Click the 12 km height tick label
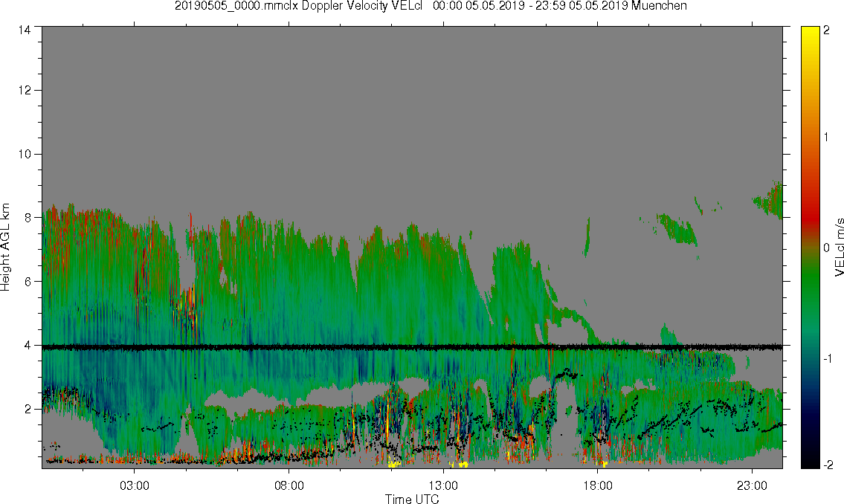The height and width of the screenshot is (504, 844). tap(25, 91)
